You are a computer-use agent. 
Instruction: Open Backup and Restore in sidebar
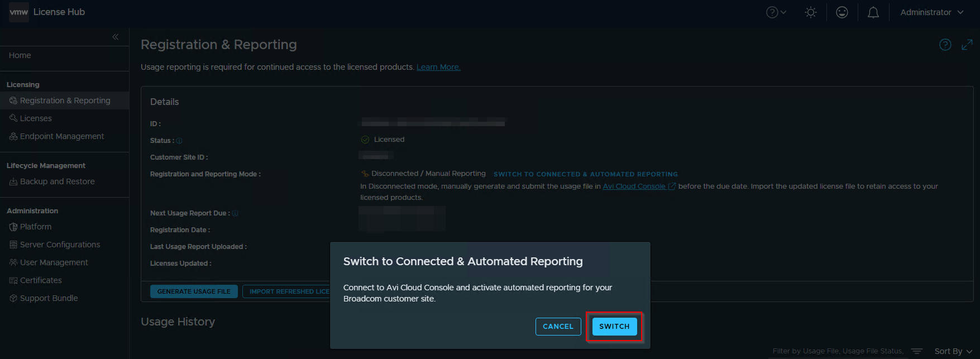click(57, 181)
